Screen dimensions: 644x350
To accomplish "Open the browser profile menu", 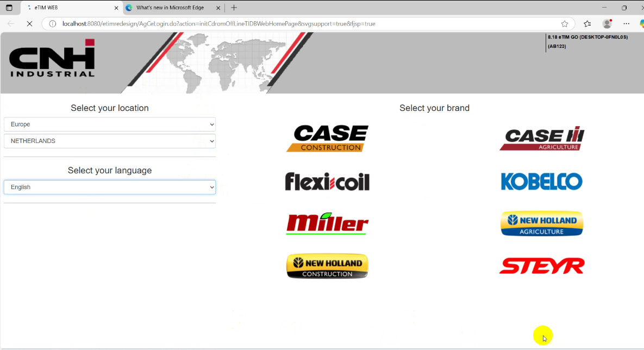I will point(607,24).
